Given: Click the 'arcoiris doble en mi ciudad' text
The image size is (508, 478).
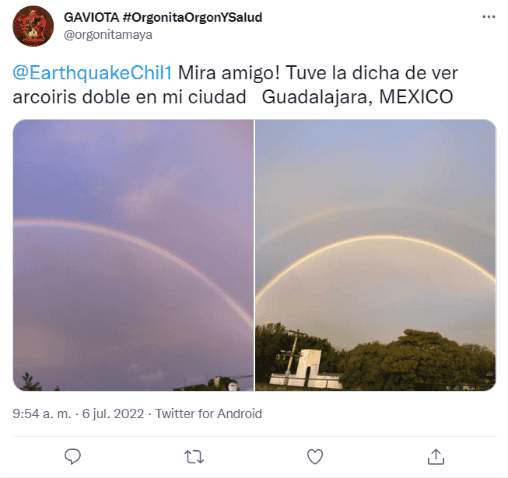Looking at the screenshot, I should 129,97.
